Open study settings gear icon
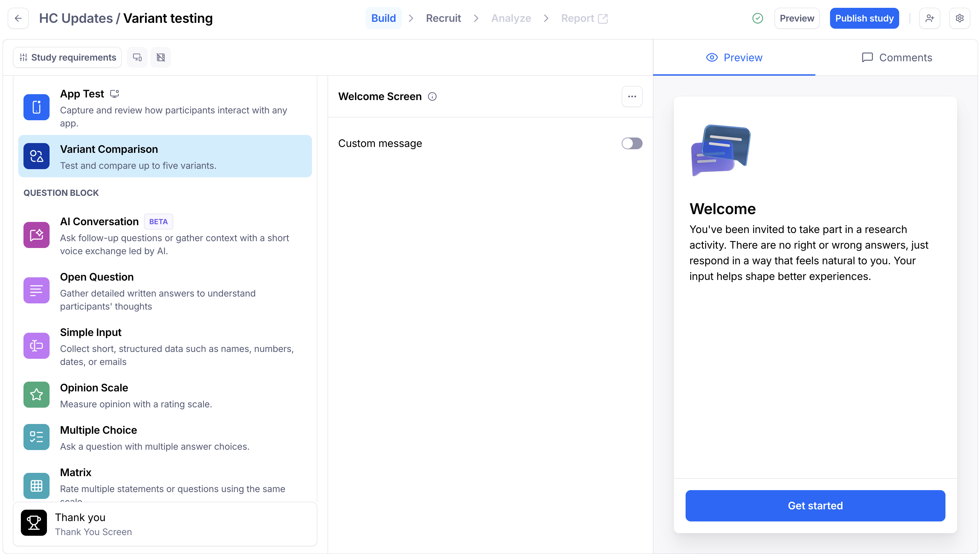This screenshot has height=554, width=980. pos(960,18)
